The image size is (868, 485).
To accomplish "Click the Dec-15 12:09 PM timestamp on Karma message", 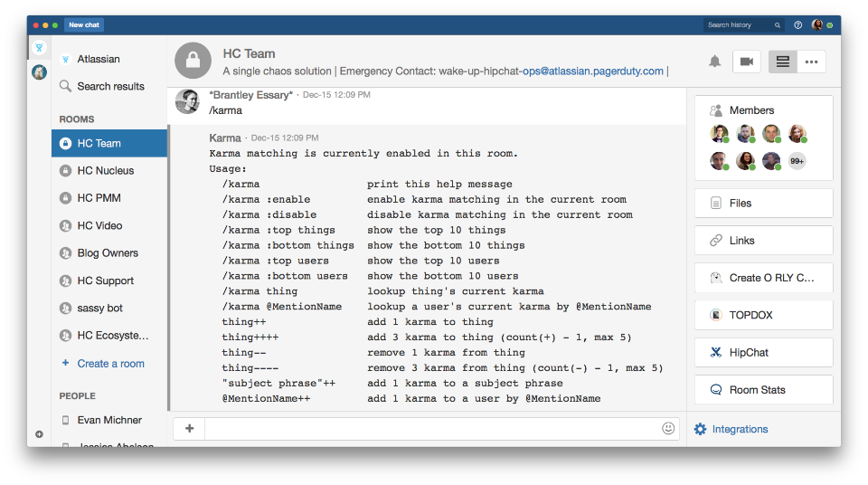I will [x=285, y=138].
